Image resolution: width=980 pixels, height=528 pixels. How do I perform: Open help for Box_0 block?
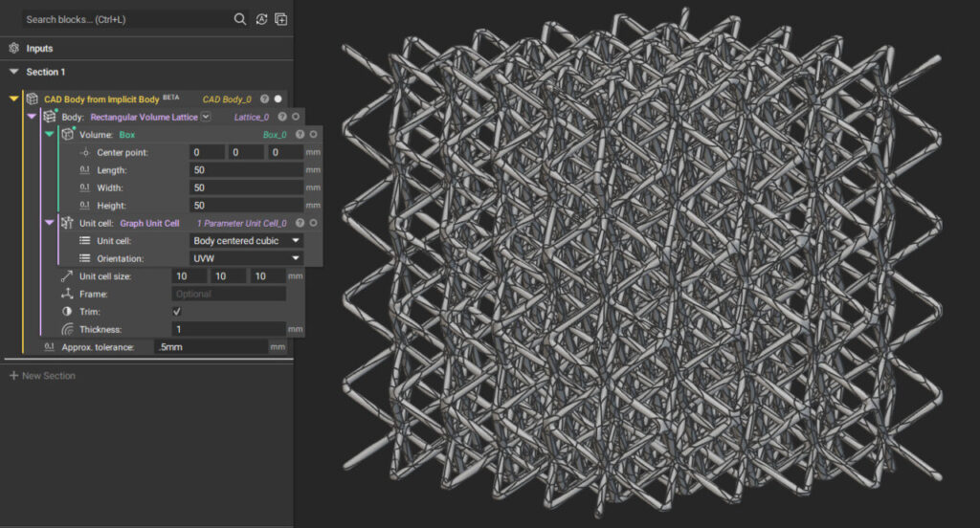(300, 134)
